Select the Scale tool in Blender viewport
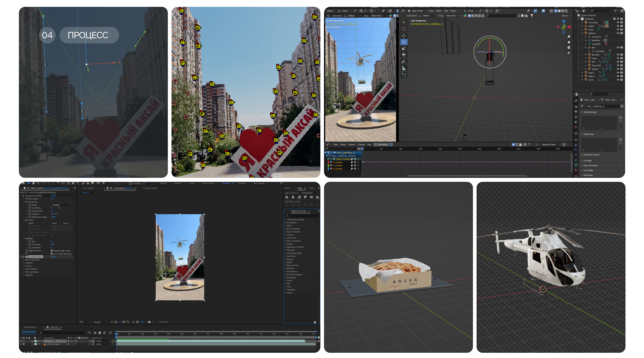The width and height of the screenshot is (644, 358). (x=404, y=48)
